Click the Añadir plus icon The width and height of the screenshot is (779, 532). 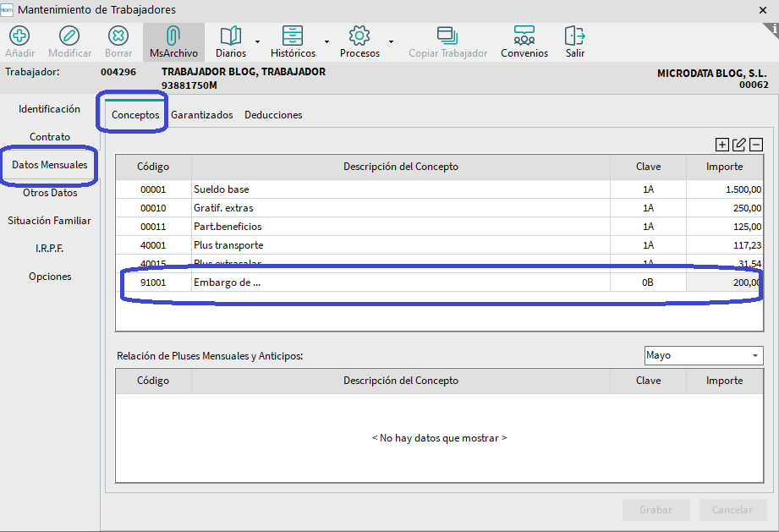(19, 36)
